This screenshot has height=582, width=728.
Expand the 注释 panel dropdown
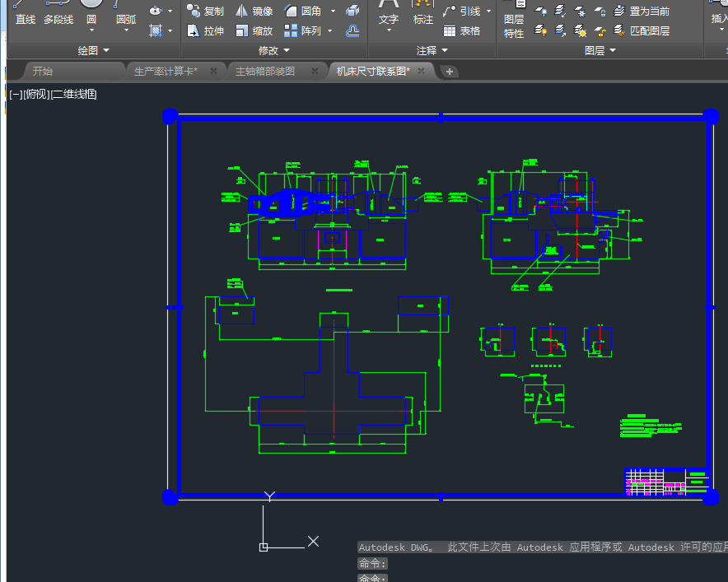pos(432,50)
